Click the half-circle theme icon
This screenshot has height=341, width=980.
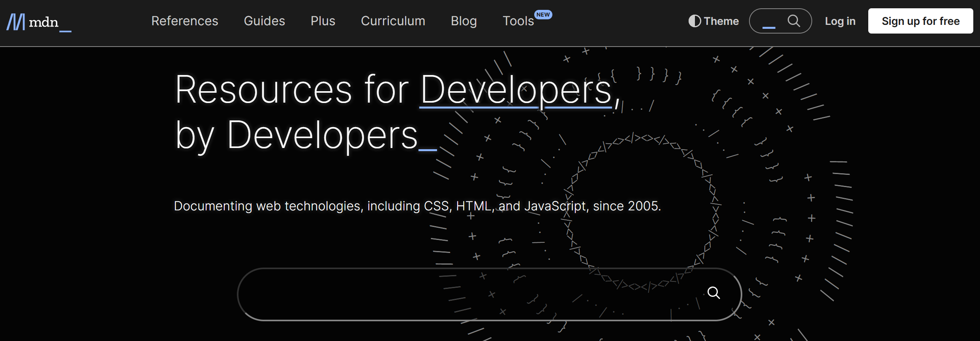695,21
